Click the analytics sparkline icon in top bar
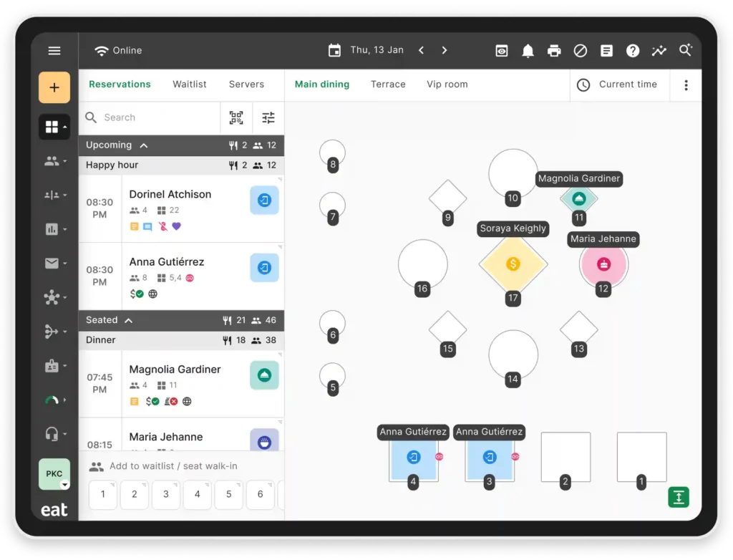Screen dimensions: 733x560 point(659,51)
